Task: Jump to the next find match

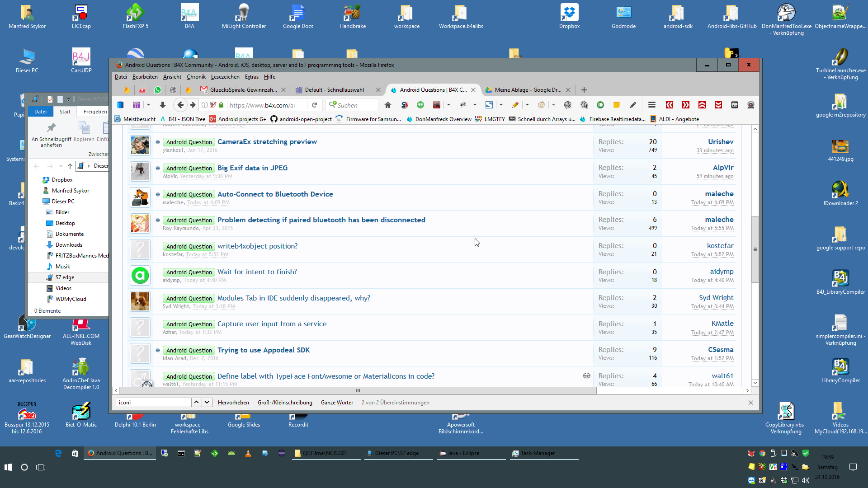Action: 207,402
